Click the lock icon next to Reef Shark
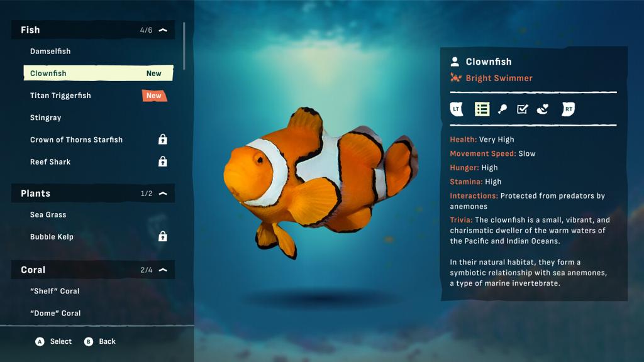The image size is (644, 362). tap(163, 162)
